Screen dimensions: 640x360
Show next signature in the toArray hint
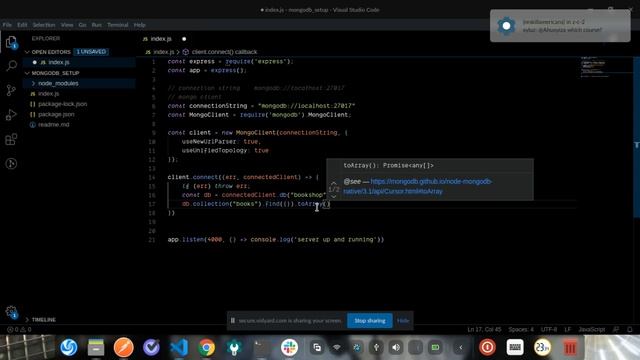[x=333, y=196]
